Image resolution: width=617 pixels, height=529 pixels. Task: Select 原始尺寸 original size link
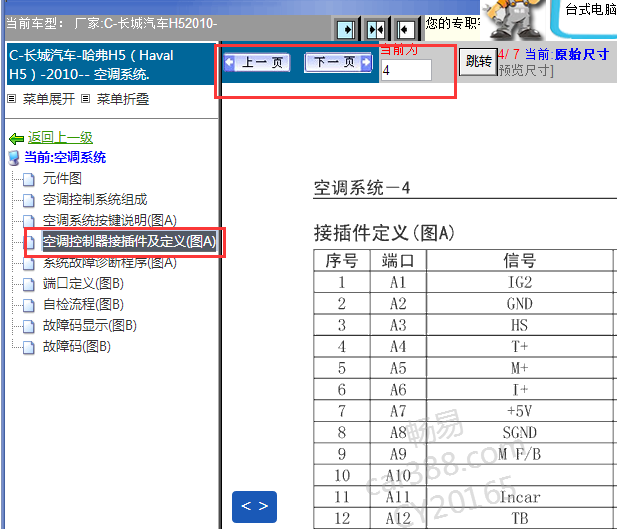pos(582,54)
